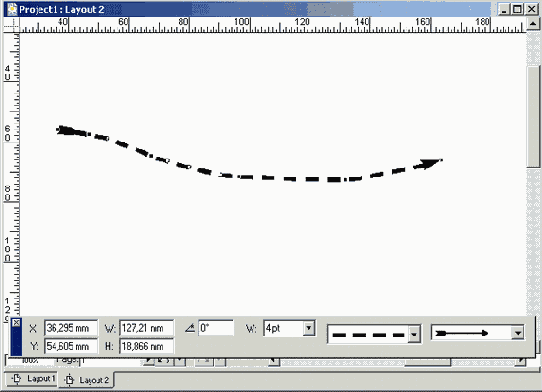
Task: Select the dashed arrow curve on canvas
Action: click(x=249, y=156)
